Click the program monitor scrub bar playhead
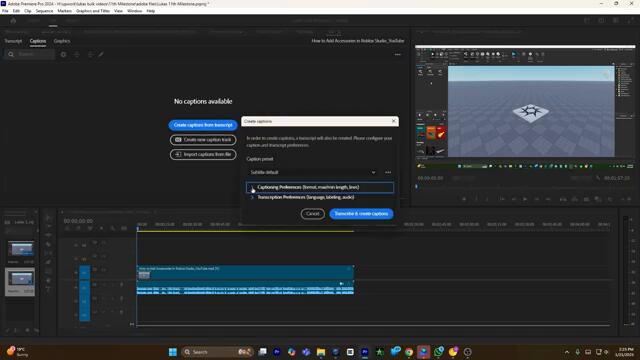Image resolution: width=640 pixels, height=360 pixels. pos(417,187)
